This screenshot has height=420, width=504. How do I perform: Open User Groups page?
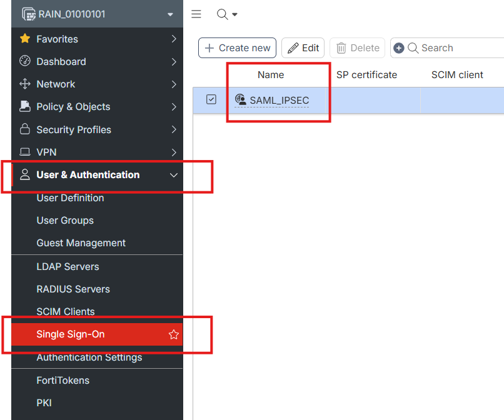click(65, 221)
